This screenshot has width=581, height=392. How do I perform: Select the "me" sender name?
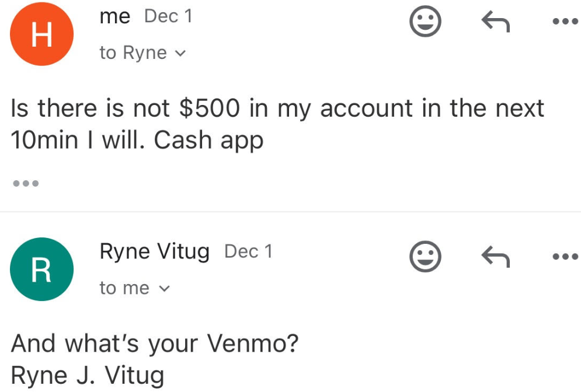tap(115, 16)
